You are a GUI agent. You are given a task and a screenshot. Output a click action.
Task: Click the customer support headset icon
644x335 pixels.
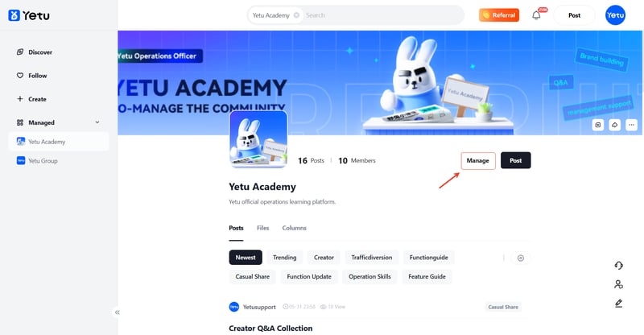click(618, 266)
